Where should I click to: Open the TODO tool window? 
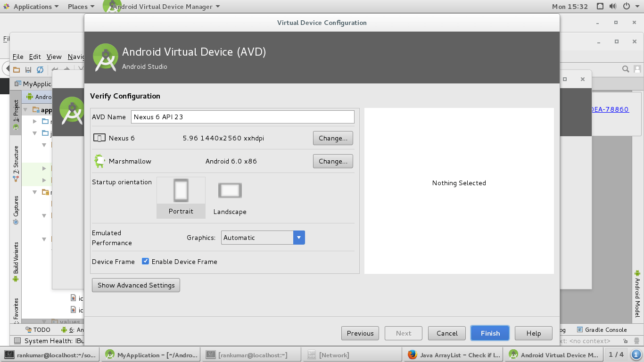click(37, 330)
